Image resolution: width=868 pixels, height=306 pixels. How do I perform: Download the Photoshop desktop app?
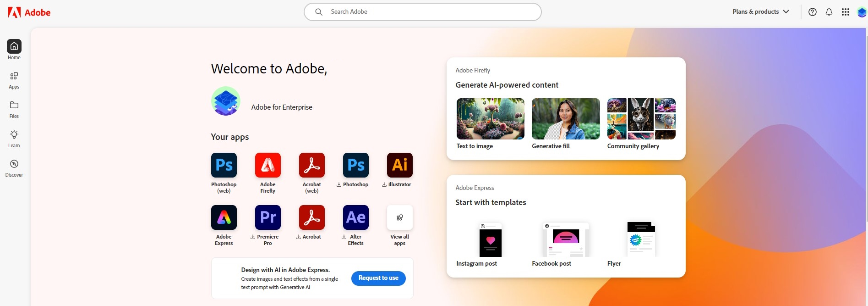pyautogui.click(x=356, y=165)
